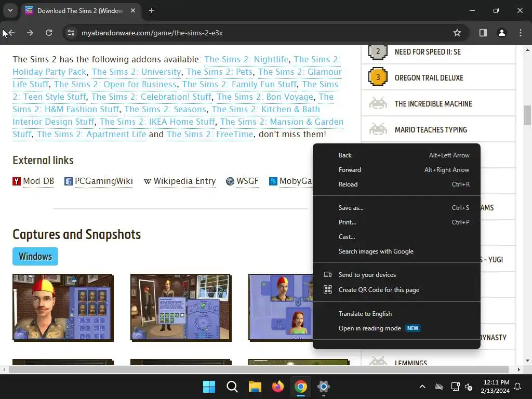The width and height of the screenshot is (532, 399).
Task: Click the WSGF globe icon
Action: coord(230,181)
